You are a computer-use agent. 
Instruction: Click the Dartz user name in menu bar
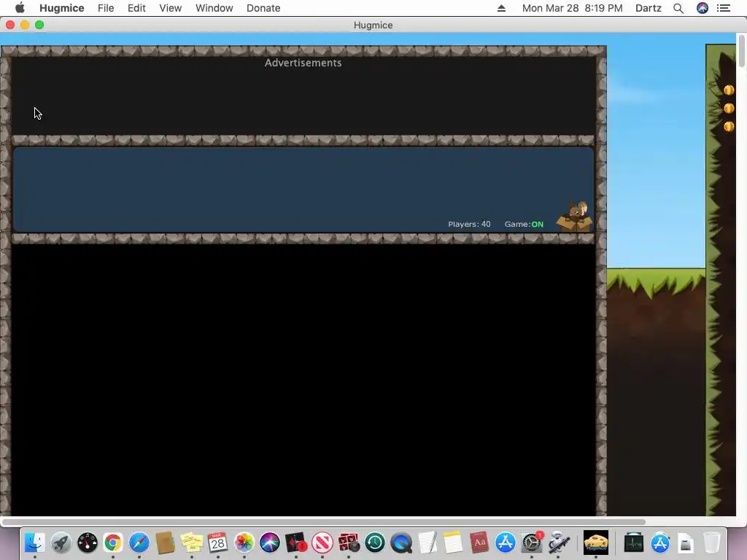tap(649, 8)
